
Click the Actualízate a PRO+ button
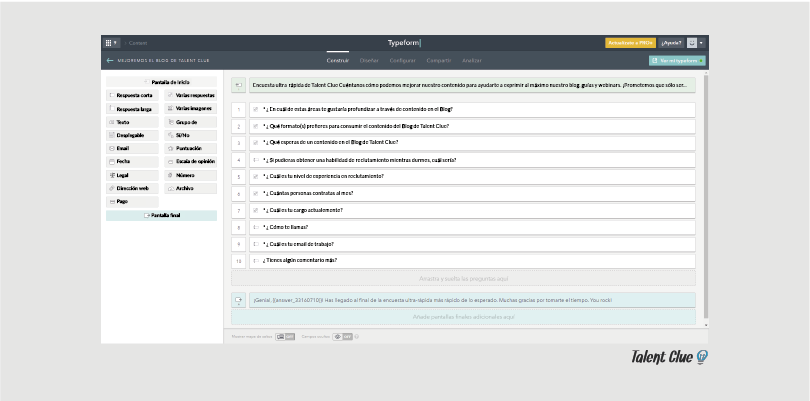(x=630, y=43)
